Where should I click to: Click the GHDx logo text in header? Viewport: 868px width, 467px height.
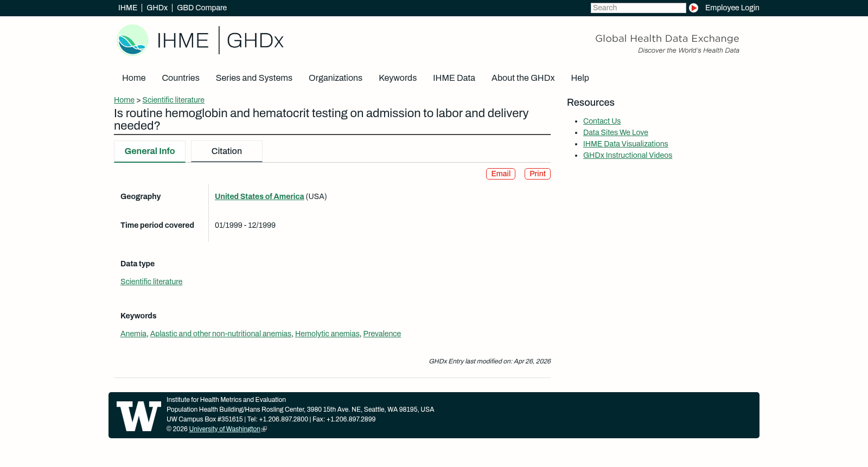255,41
